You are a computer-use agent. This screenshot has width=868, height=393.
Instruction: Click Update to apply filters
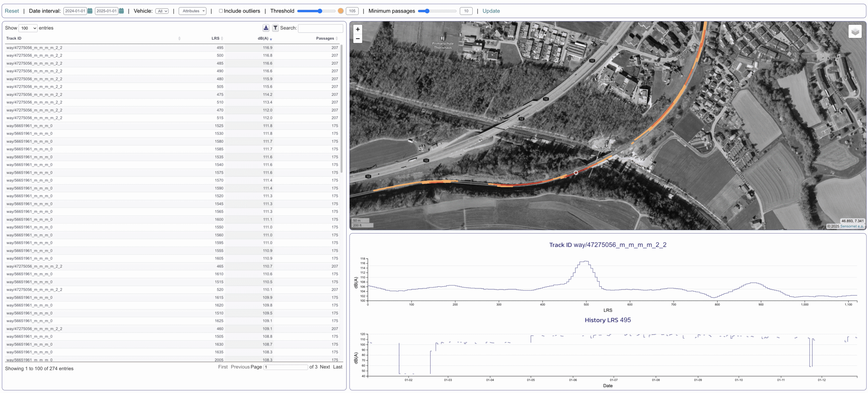coord(491,11)
